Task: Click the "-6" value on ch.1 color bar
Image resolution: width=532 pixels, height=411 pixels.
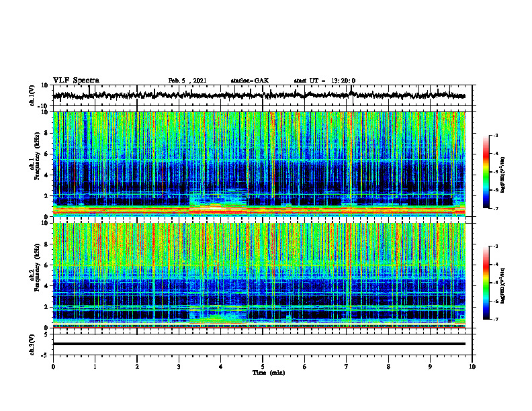Action: click(496, 190)
